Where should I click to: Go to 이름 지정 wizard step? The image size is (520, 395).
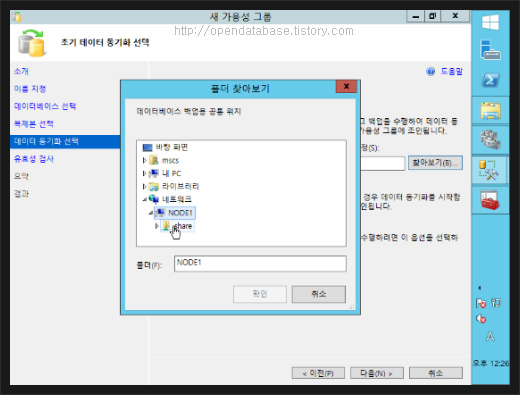[30, 89]
